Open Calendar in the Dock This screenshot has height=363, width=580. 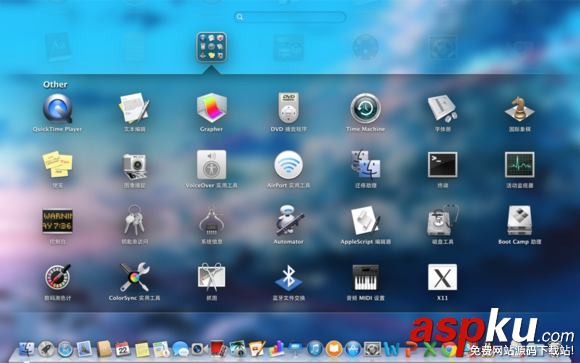tap(123, 349)
